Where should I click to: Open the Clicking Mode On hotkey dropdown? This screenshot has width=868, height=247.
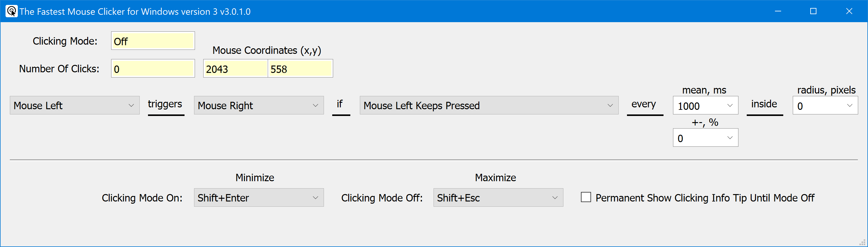pos(259,198)
